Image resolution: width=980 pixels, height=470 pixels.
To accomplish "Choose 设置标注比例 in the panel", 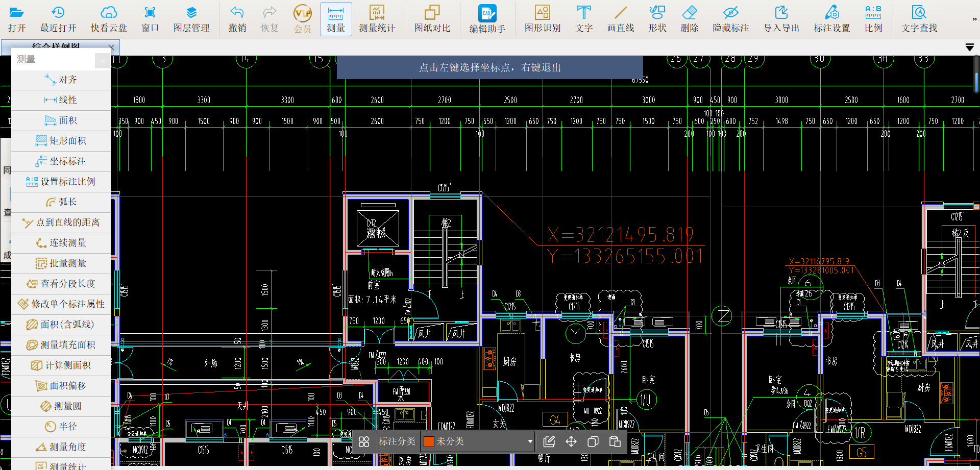I will (x=61, y=182).
